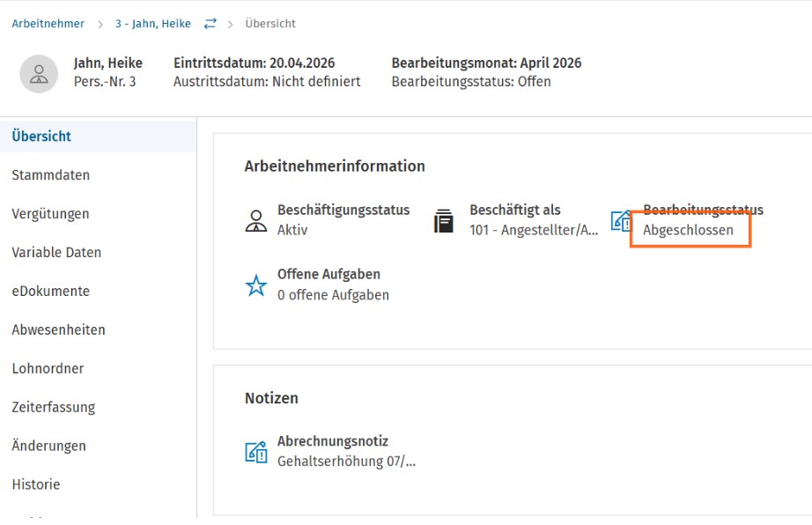Screen dimensions: 812x525
Task: Click the 'Abgeschlossen' status value
Action: 688,230
